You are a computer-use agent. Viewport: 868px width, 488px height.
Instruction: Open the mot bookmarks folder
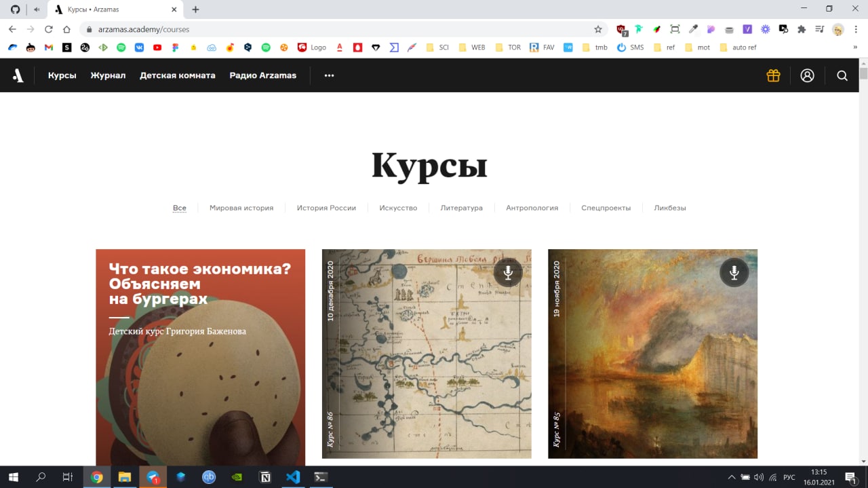pos(697,48)
